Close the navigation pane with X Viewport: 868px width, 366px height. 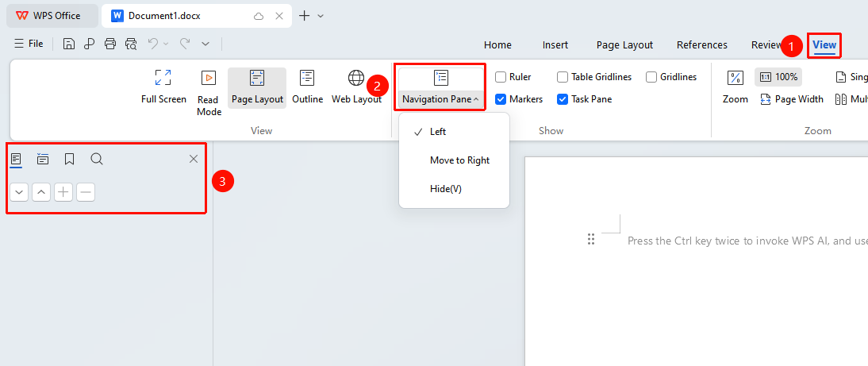(193, 160)
